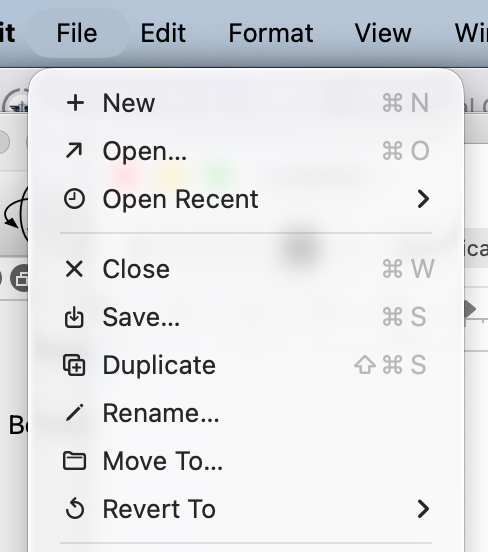Click the clock icon beside Open Recent
Screen dimensions: 488x552
coord(74,199)
